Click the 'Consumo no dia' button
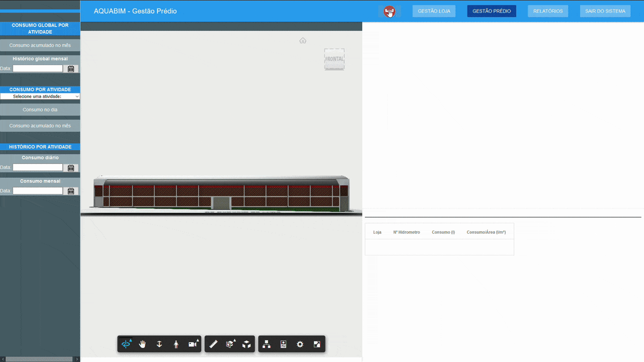 40,110
